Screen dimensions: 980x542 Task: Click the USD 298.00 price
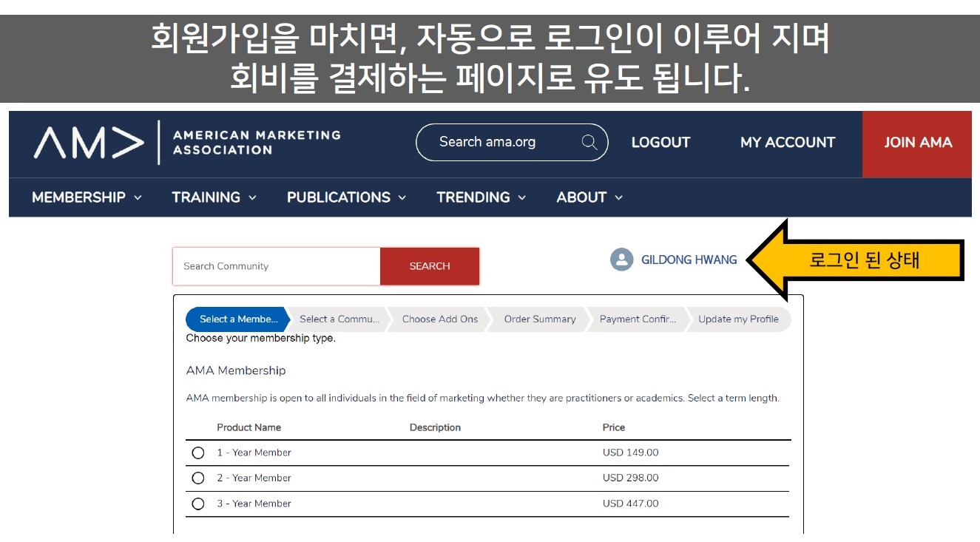pyautogui.click(x=630, y=478)
